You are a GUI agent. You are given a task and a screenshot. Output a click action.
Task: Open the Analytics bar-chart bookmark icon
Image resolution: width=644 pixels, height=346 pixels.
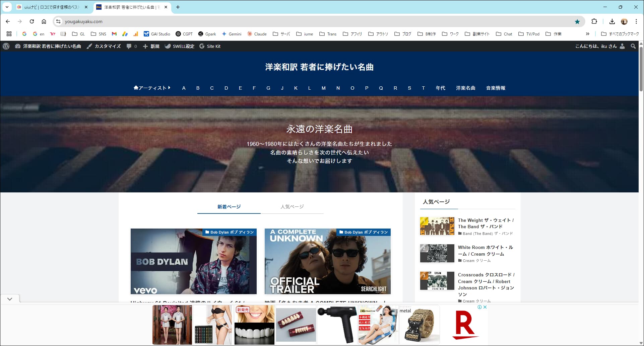pyautogui.click(x=136, y=34)
